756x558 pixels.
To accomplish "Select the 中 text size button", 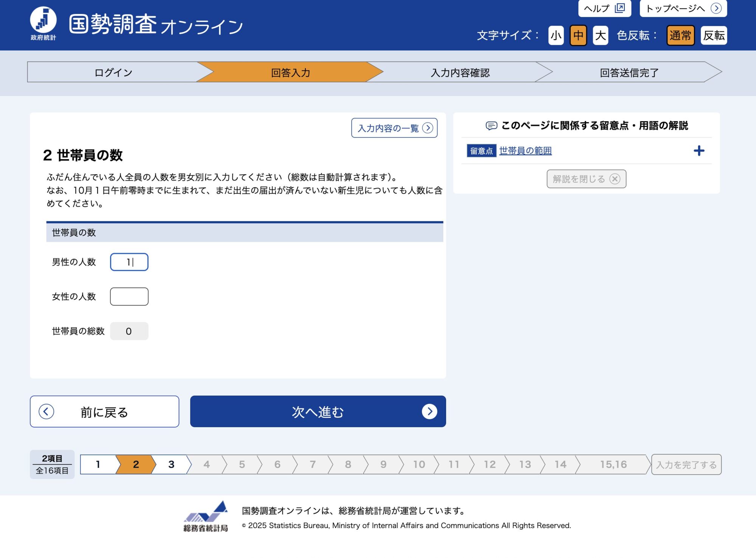I will click(x=578, y=36).
